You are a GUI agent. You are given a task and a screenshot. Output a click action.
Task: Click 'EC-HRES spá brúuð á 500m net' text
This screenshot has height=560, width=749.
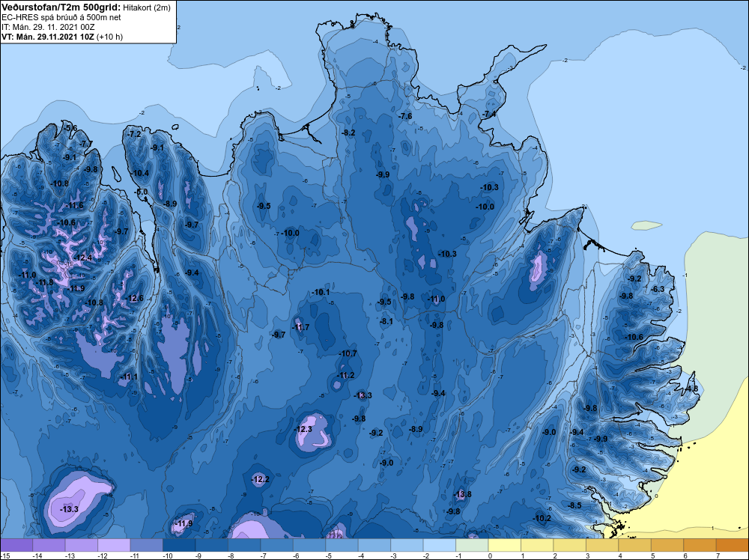[61, 18]
